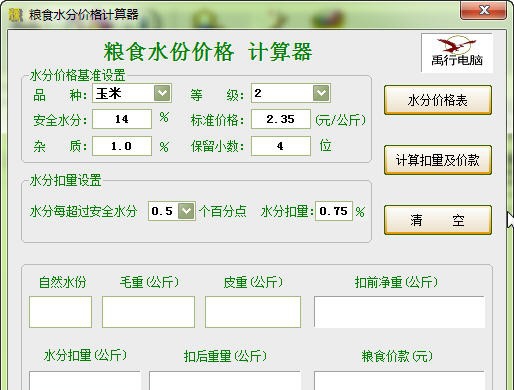
Task: Click the 水分价格基准设置 group label
Action: click(x=78, y=75)
